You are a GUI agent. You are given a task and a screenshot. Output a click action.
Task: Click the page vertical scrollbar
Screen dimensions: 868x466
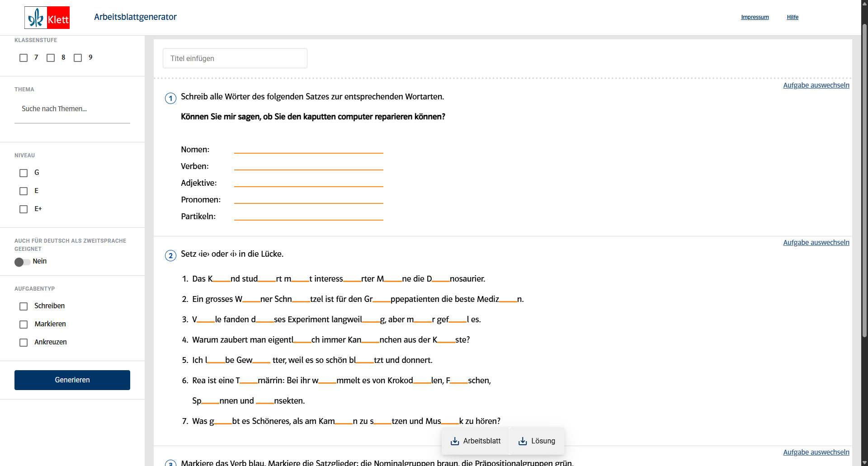point(864,181)
